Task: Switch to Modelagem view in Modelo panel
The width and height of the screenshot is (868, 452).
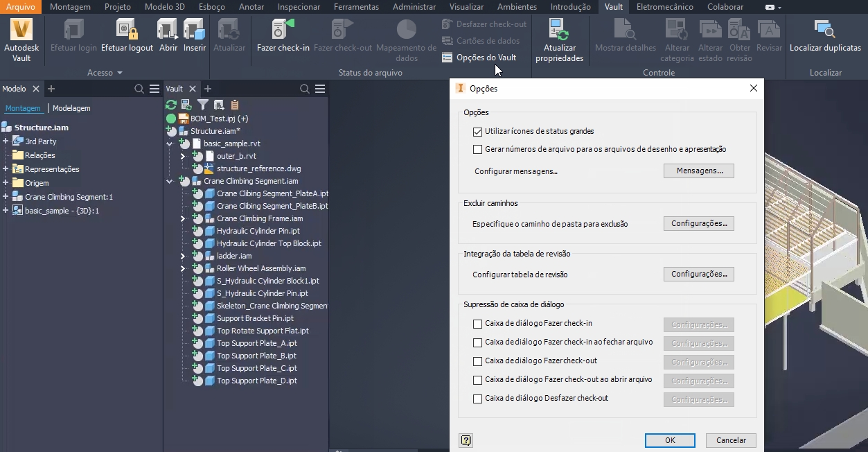Action: (71, 108)
